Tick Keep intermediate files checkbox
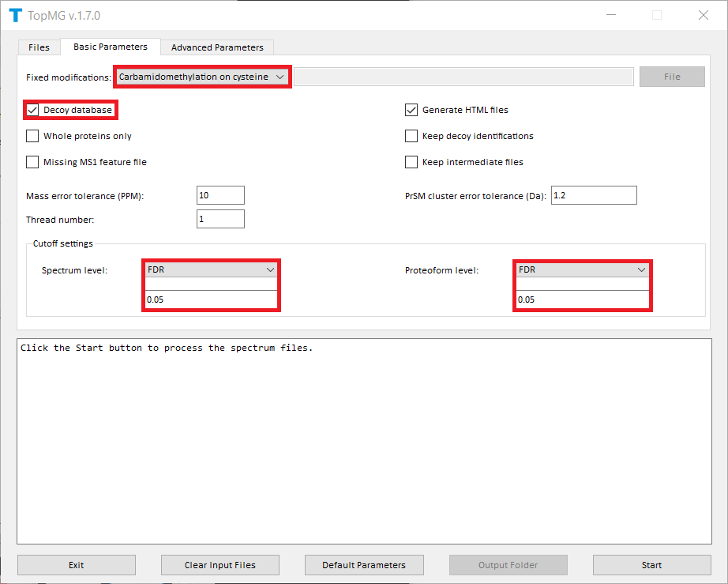Viewport: 728px width, 584px height. [x=411, y=162]
